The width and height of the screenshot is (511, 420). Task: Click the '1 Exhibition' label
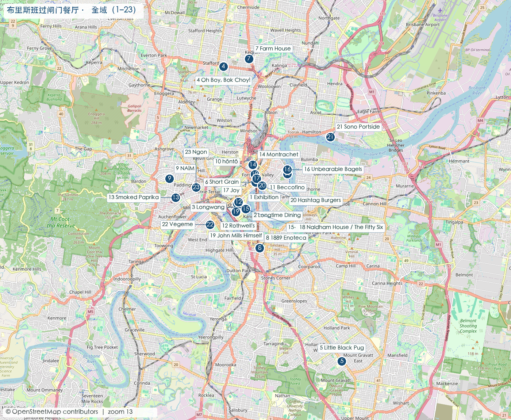tap(264, 197)
